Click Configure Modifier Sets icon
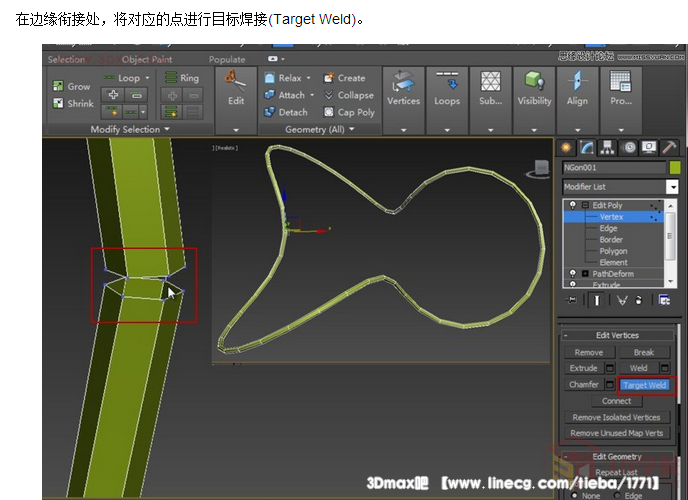Viewport: 688px width, 500px height. (664, 300)
